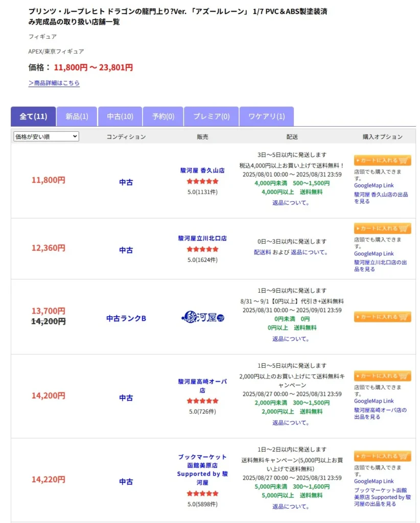View 駿河屋 香久山店の出品を見る listings
420x523 pixels.
381,198
